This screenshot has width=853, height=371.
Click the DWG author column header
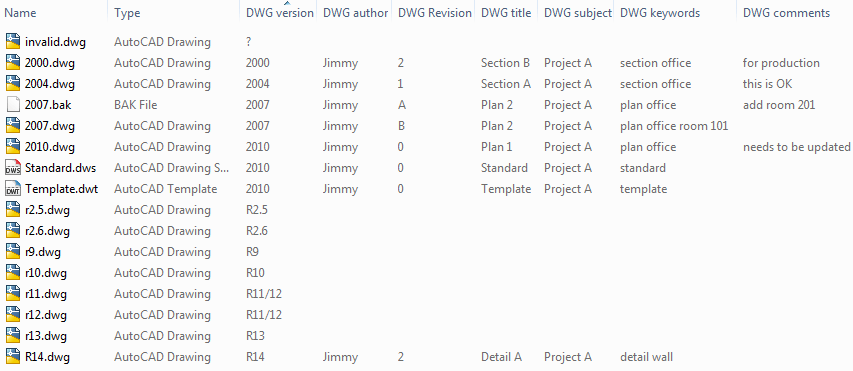coord(356,13)
